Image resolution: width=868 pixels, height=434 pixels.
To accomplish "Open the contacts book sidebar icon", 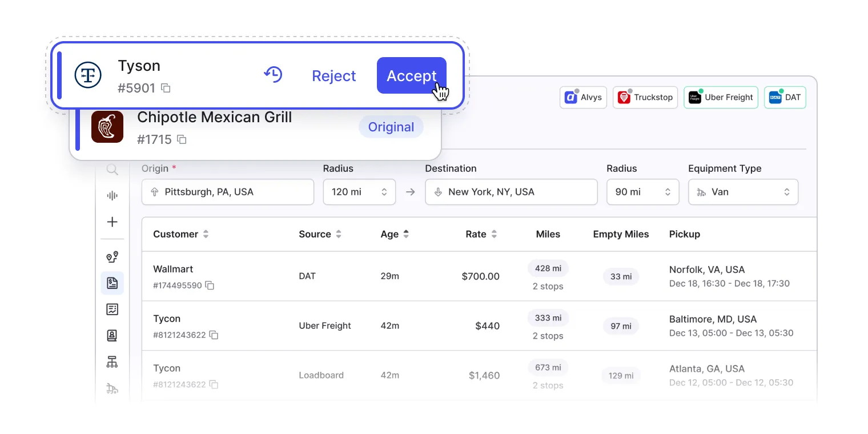I will 112,336.
